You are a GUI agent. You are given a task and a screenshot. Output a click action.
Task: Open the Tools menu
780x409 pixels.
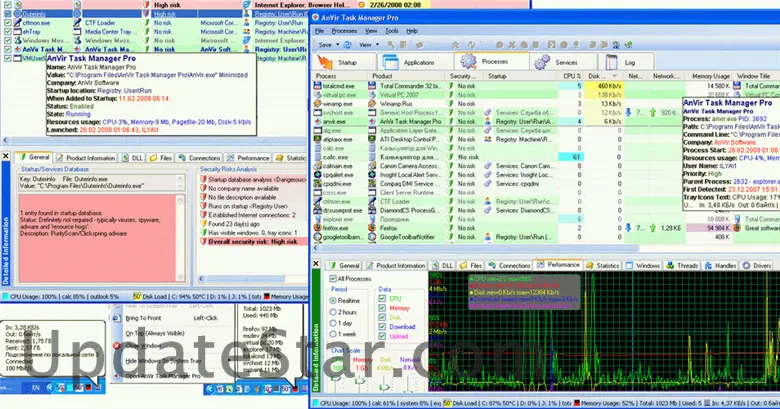coord(394,31)
